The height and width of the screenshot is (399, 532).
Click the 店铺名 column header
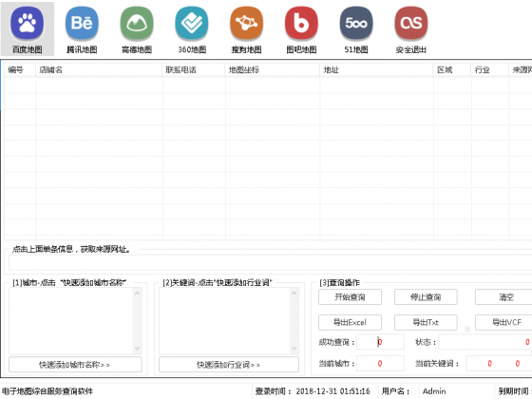(x=99, y=70)
